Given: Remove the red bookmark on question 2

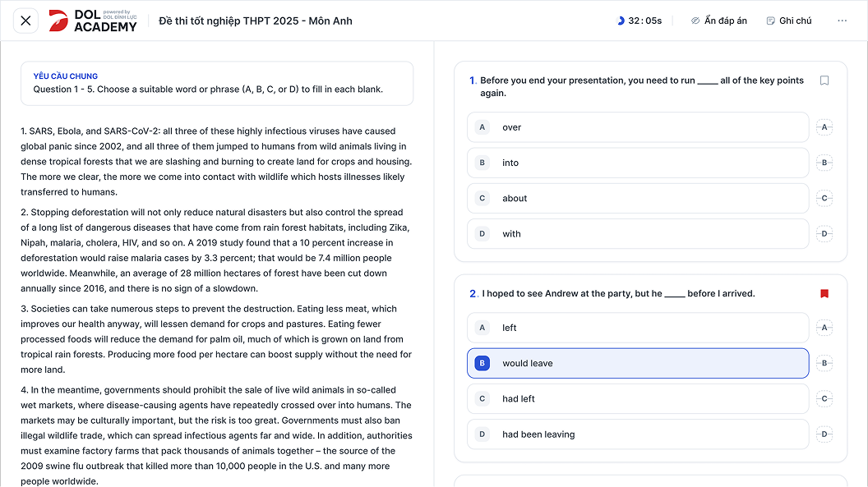Looking at the screenshot, I should point(824,293).
